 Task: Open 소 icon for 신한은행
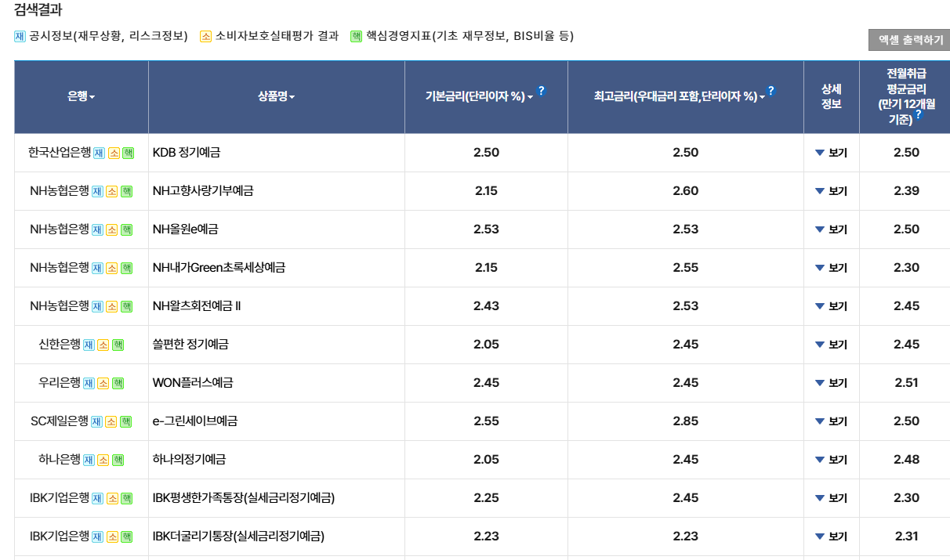coord(103,345)
